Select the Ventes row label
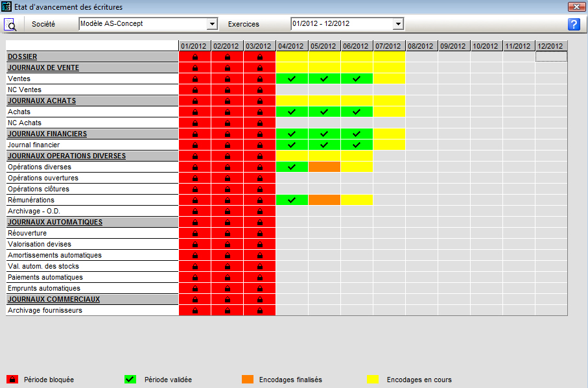The width and height of the screenshot is (588, 388). [x=19, y=79]
